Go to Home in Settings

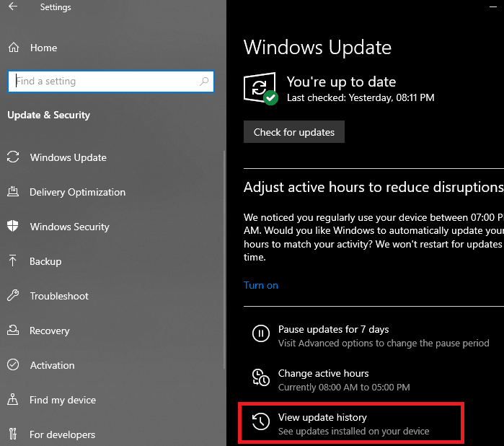pos(44,48)
